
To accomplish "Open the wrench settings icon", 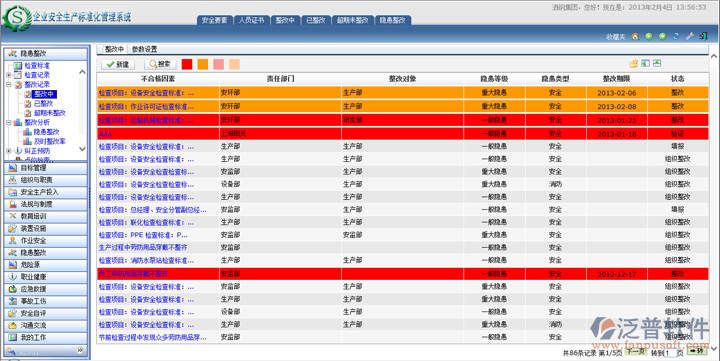I will [689, 36].
